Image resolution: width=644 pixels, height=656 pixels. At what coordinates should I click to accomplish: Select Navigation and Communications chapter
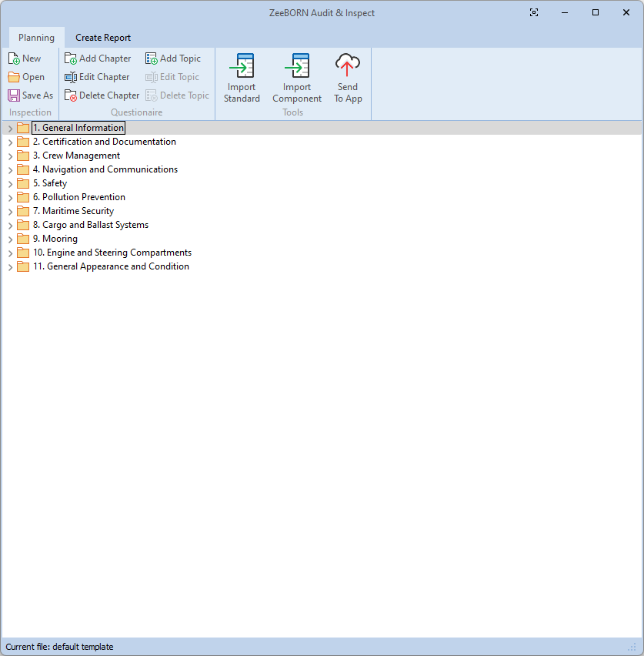point(105,169)
